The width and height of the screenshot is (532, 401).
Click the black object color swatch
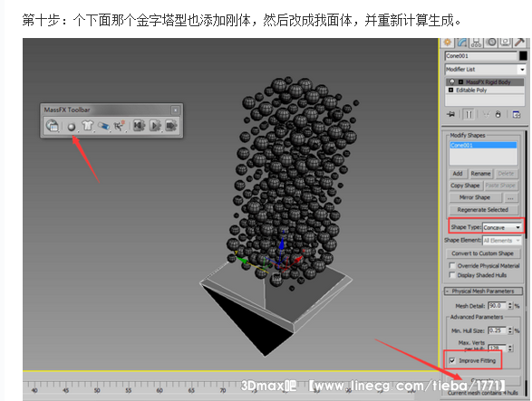coord(523,56)
